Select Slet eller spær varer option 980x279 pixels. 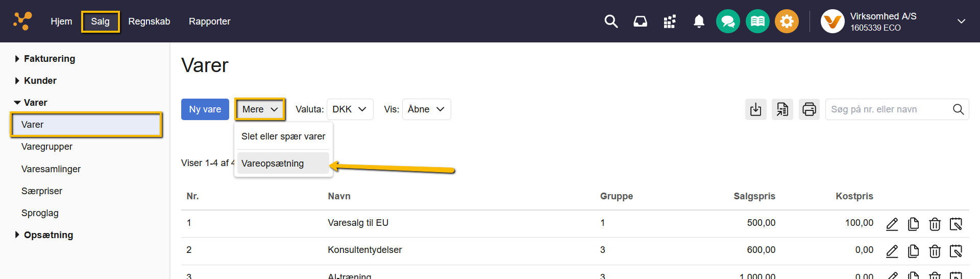(x=283, y=136)
